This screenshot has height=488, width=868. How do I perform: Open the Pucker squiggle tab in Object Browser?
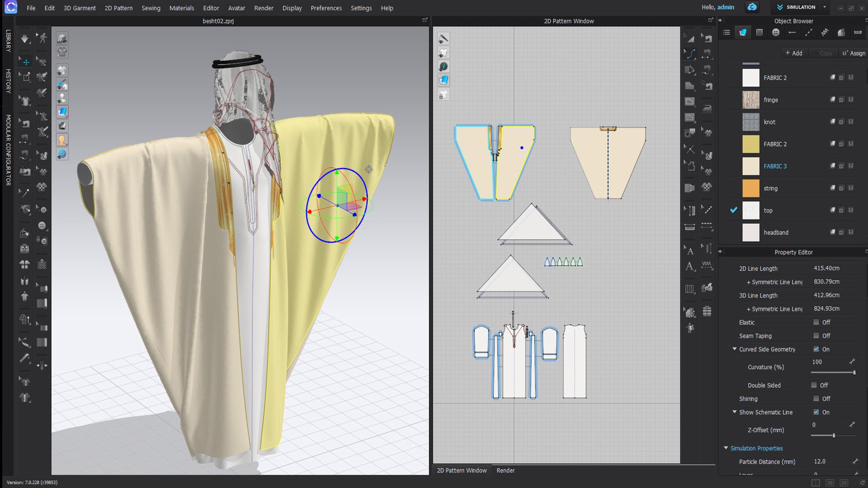(825, 33)
